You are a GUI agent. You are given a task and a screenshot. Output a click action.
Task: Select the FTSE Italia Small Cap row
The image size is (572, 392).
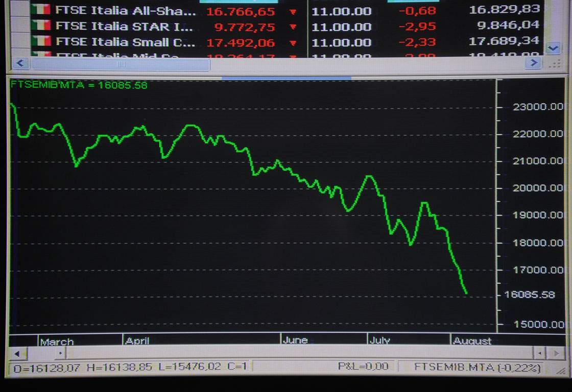point(287,42)
